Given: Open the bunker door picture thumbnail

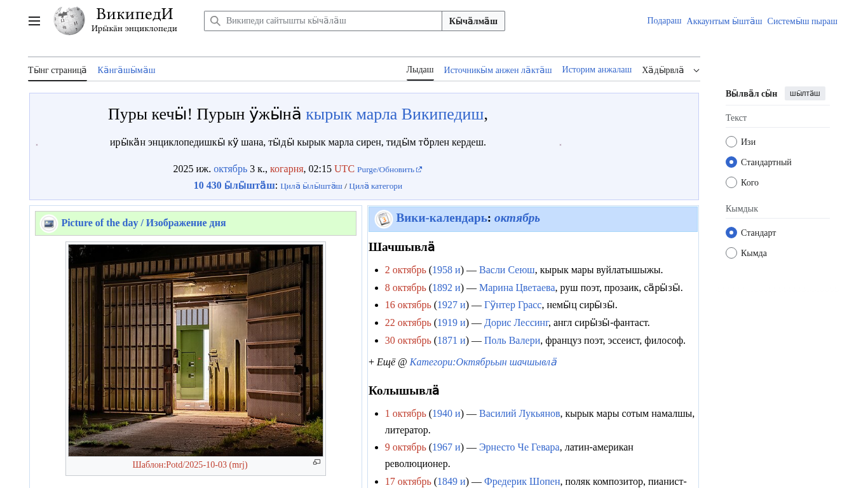Looking at the screenshot, I should click(196, 350).
